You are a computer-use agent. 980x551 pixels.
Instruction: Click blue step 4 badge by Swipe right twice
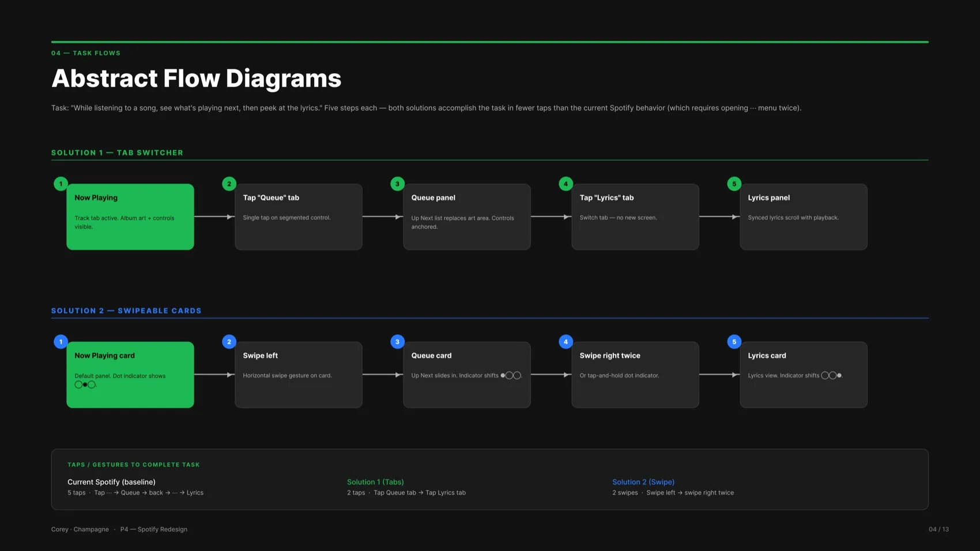pos(566,342)
